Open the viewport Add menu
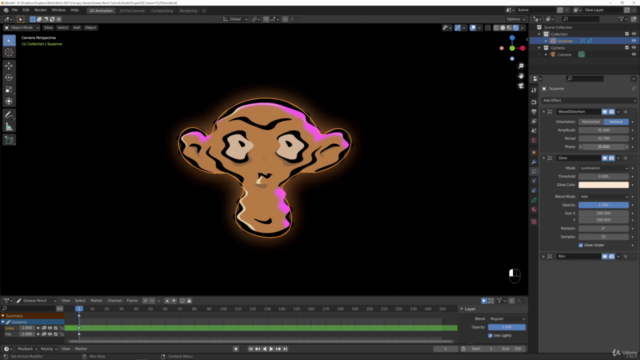 tap(76, 28)
